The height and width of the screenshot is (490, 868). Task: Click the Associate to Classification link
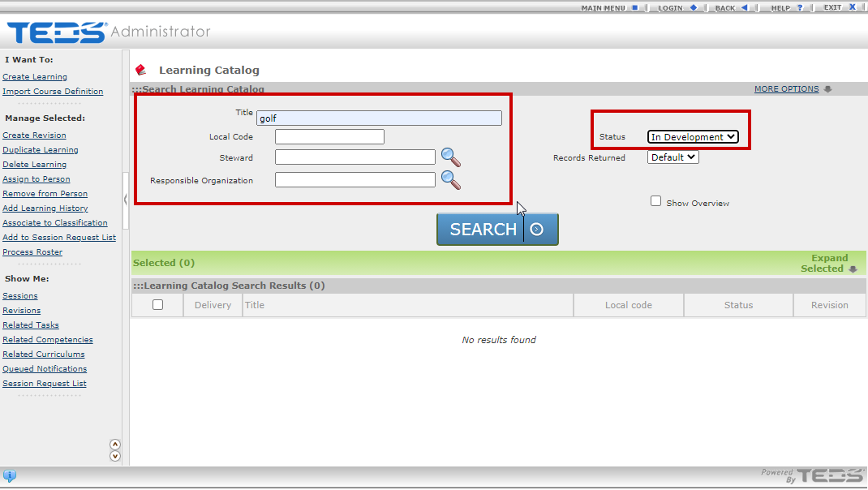coord(55,222)
